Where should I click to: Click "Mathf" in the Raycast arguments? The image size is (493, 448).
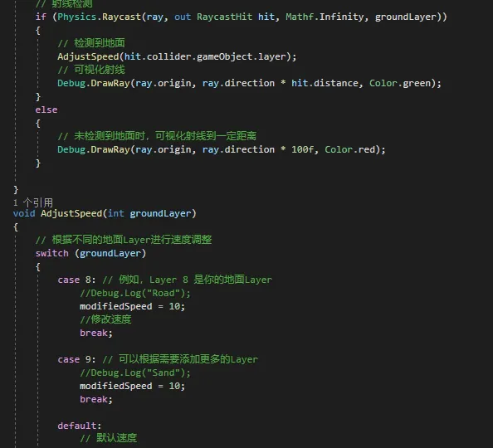tap(300, 17)
